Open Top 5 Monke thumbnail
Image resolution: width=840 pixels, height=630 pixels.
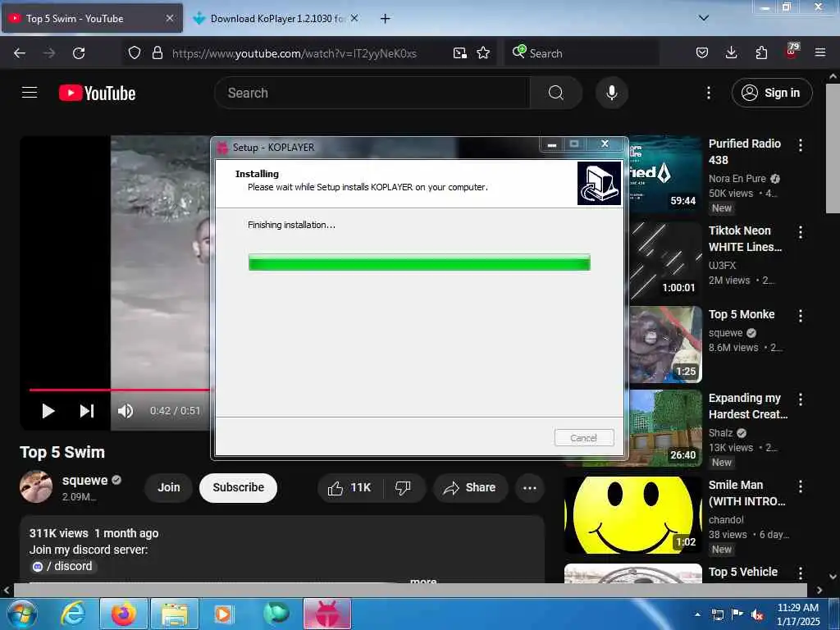click(x=665, y=344)
